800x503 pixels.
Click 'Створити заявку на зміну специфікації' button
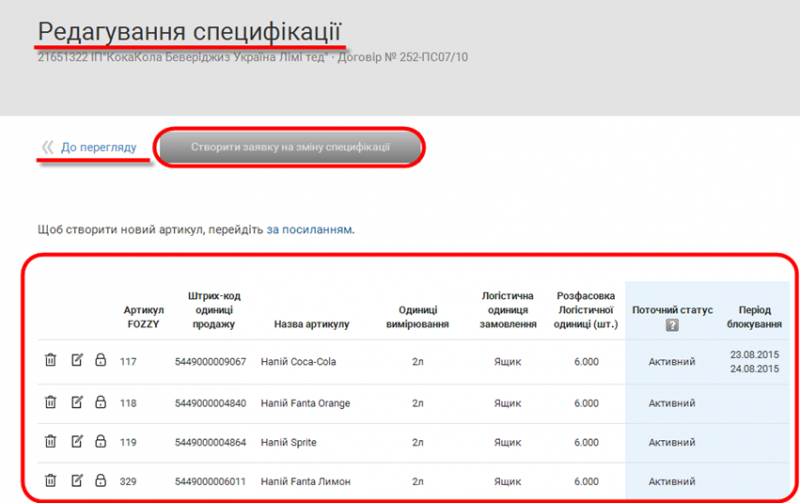[290, 147]
